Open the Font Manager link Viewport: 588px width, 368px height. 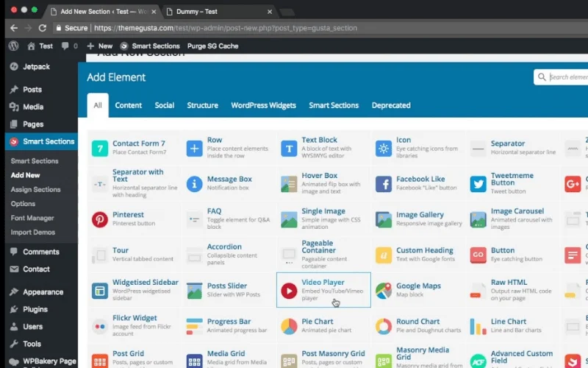coord(32,218)
